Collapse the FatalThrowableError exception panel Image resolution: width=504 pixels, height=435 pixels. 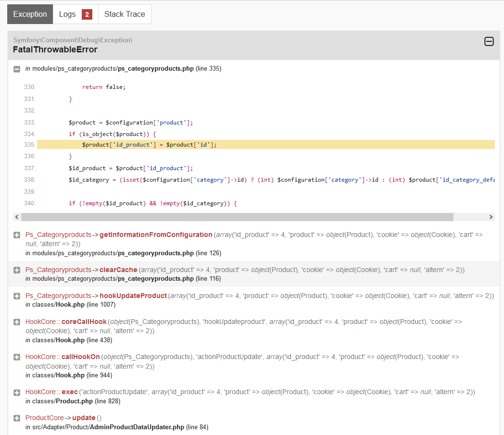(489, 42)
